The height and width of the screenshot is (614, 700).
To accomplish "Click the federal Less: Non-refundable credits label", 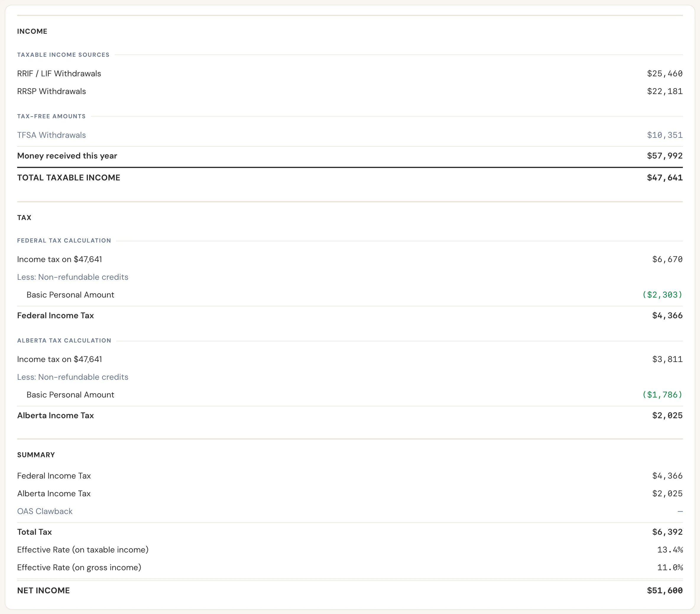I will click(x=73, y=277).
